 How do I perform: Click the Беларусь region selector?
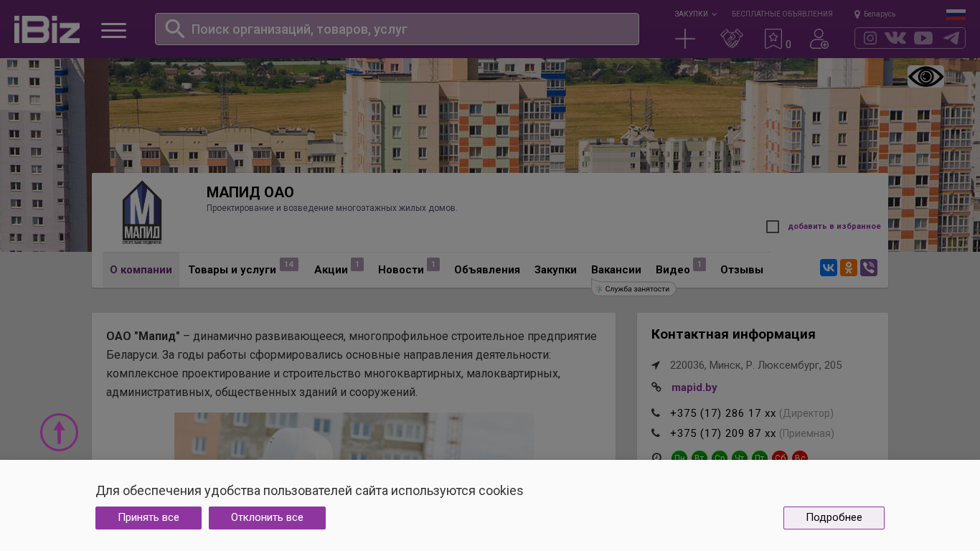880,14
